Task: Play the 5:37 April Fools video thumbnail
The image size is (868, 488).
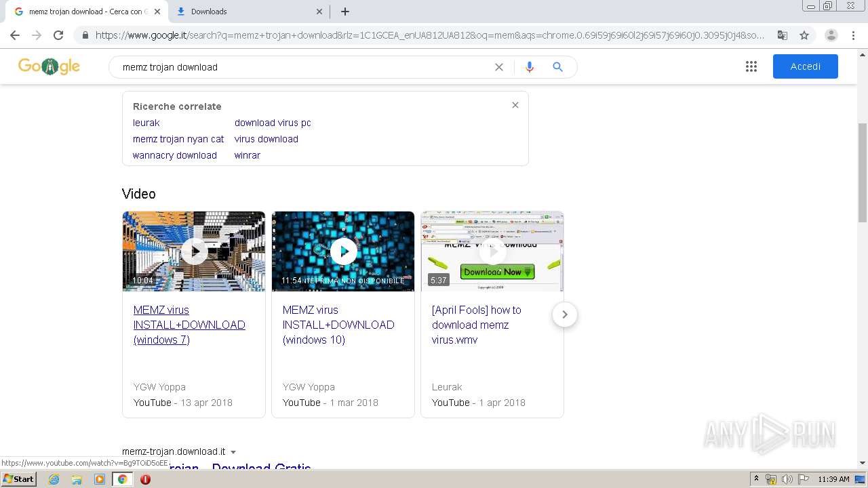Action: click(492, 251)
